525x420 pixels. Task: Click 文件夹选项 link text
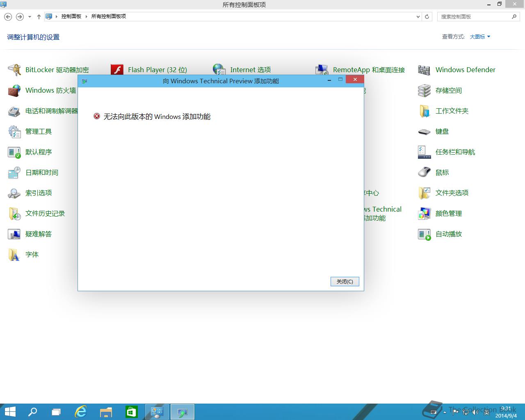[452, 193]
